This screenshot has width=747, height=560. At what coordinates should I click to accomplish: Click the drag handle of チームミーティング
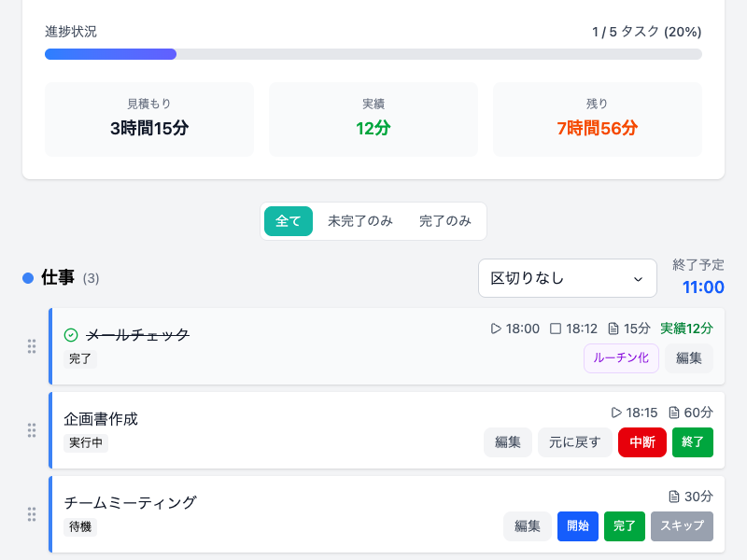click(32, 513)
